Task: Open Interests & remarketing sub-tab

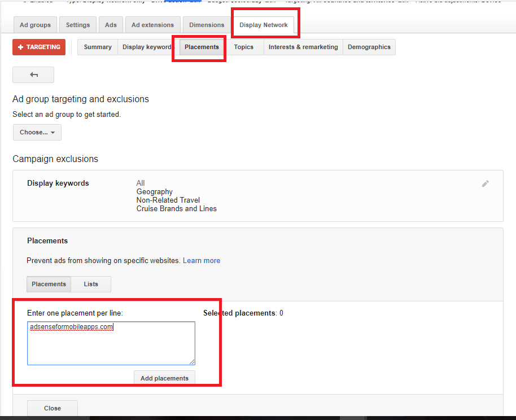Action: 303,47
